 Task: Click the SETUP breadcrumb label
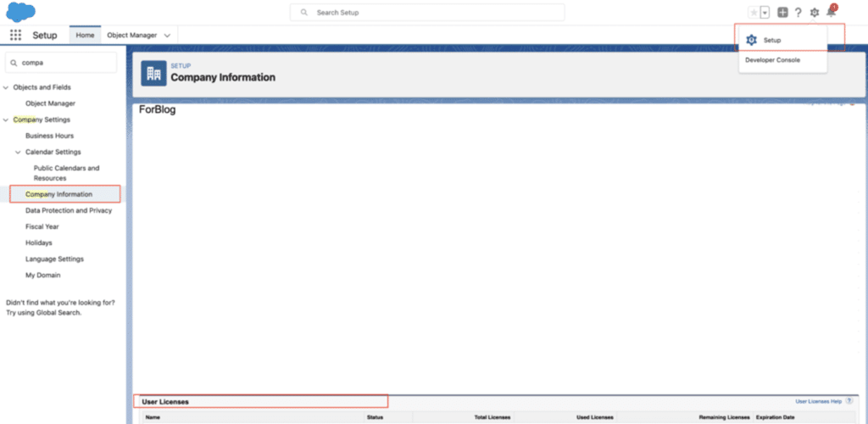tap(181, 66)
